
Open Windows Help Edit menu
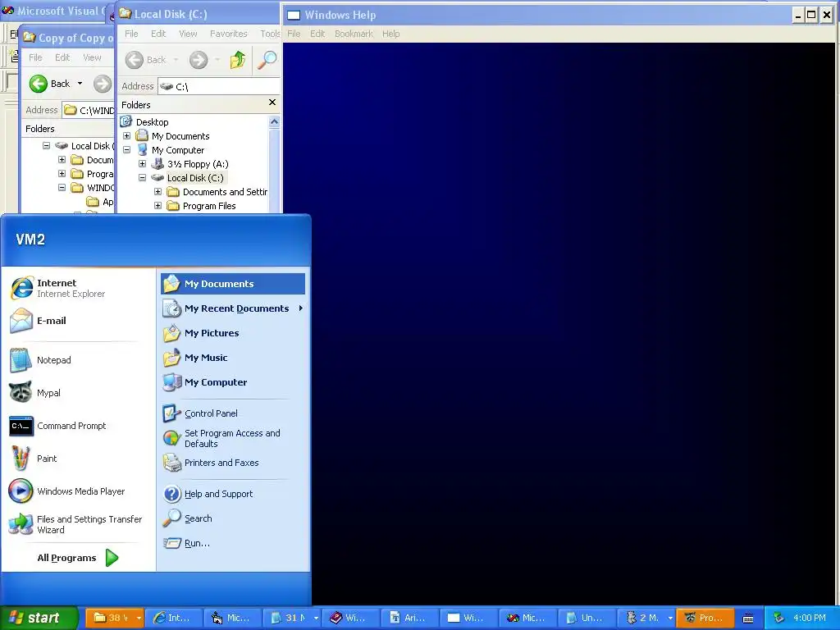click(317, 34)
